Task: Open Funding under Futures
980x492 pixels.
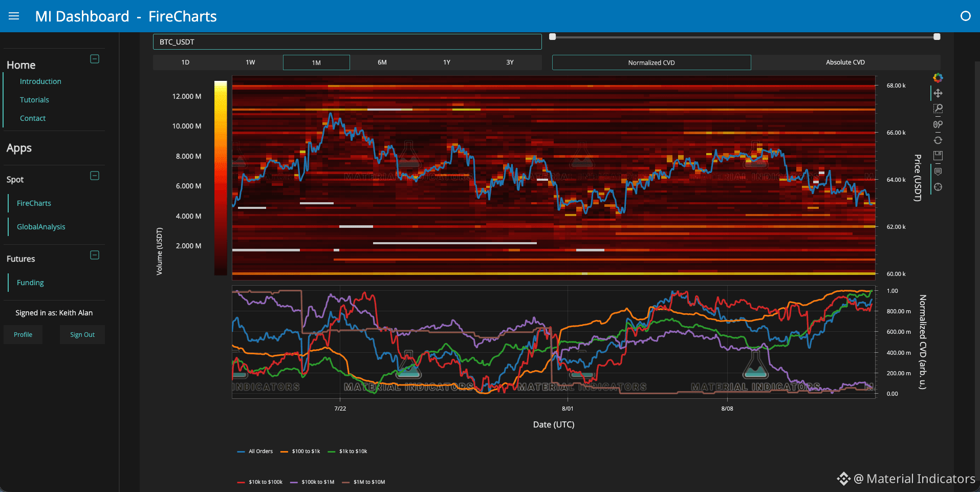Action: (x=30, y=283)
